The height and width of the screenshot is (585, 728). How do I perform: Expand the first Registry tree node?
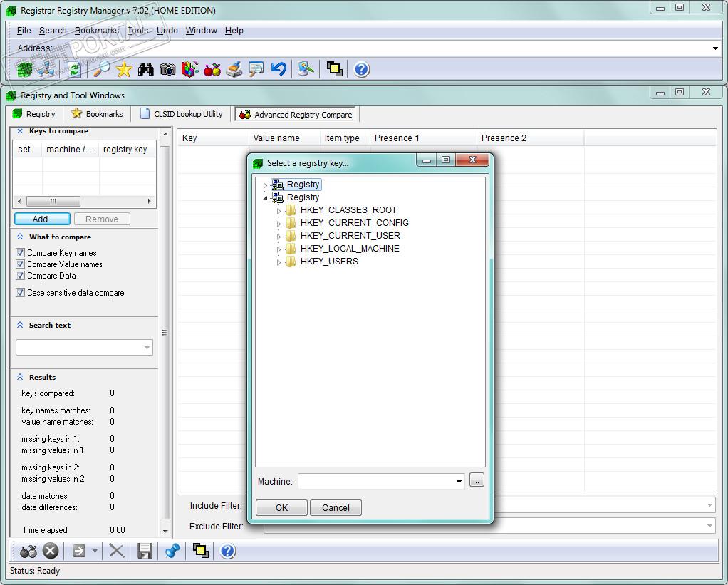[265, 185]
